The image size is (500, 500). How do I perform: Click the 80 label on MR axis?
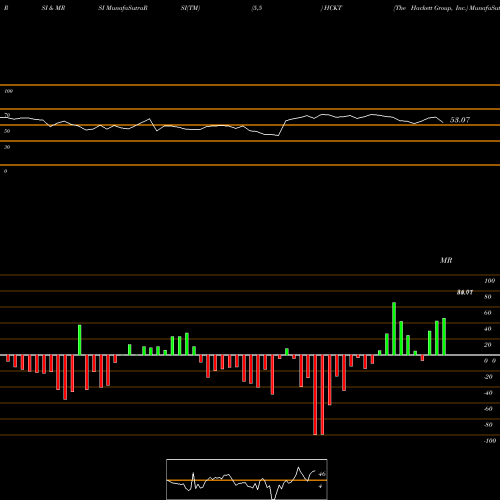click(488, 297)
